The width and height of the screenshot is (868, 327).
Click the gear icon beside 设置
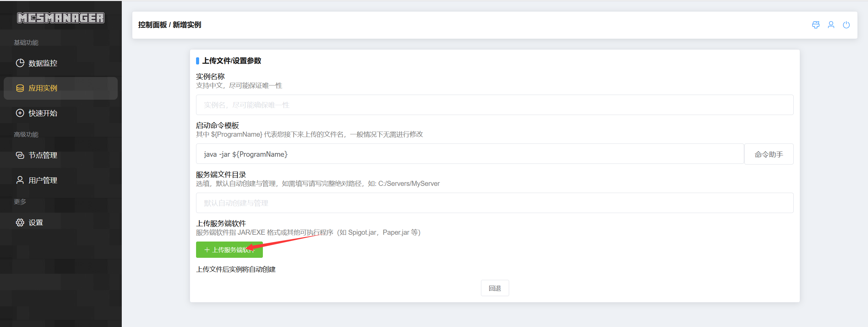(20, 223)
